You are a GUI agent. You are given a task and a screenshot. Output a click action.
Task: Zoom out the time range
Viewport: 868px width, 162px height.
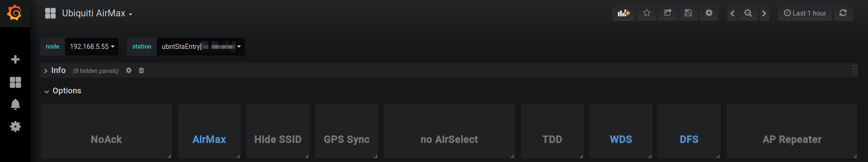click(748, 13)
